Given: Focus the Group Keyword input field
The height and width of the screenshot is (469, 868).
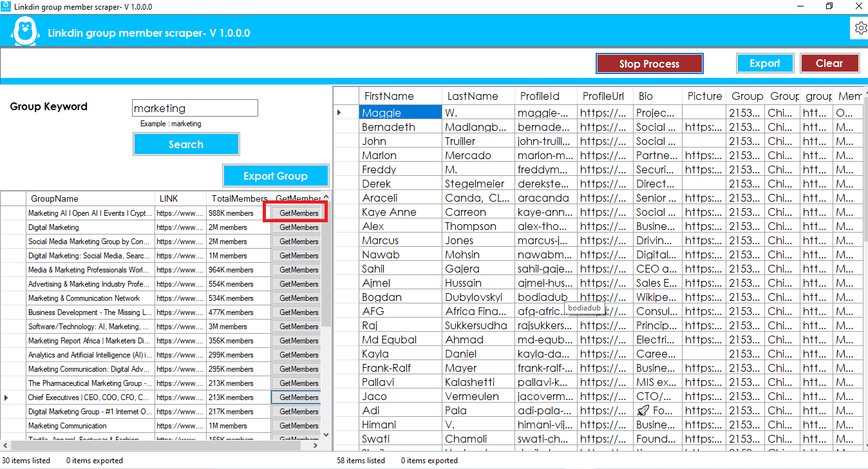Looking at the screenshot, I should [194, 108].
